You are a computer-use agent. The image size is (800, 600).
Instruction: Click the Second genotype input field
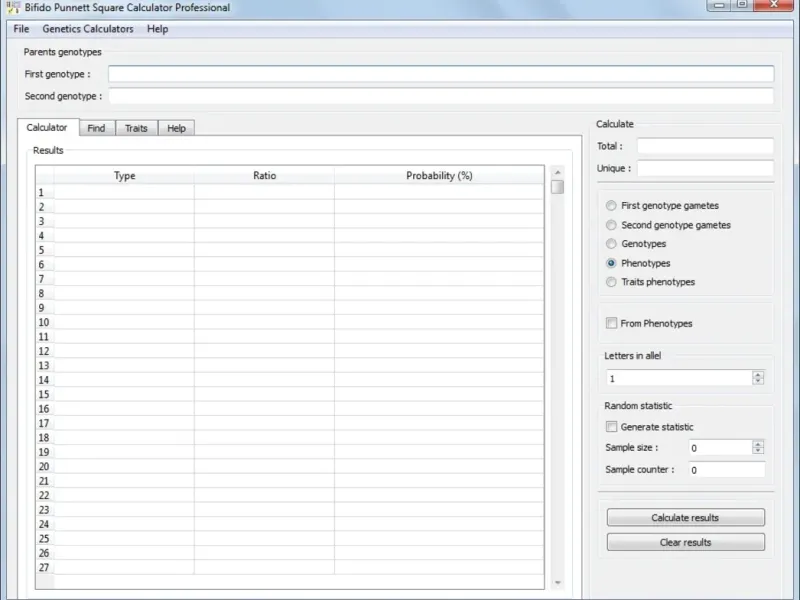point(441,96)
